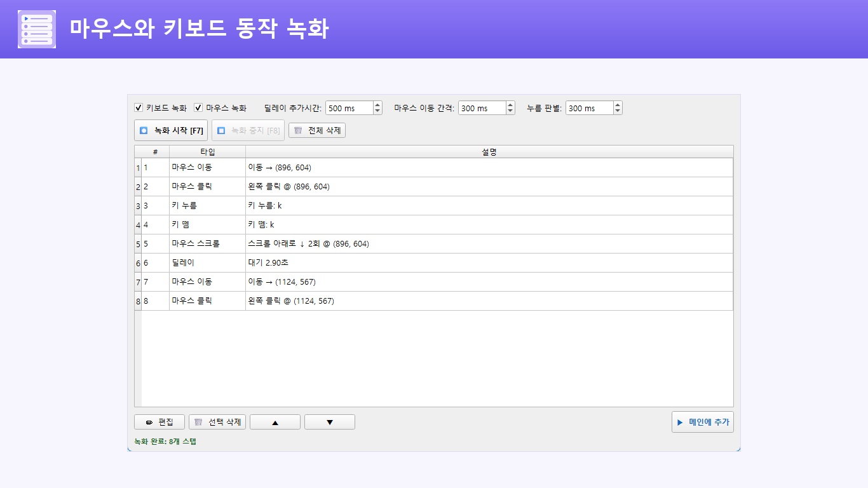This screenshot has height=488, width=868.
Task: Decrease 누름 판별 with down arrow
Action: pyautogui.click(x=618, y=111)
